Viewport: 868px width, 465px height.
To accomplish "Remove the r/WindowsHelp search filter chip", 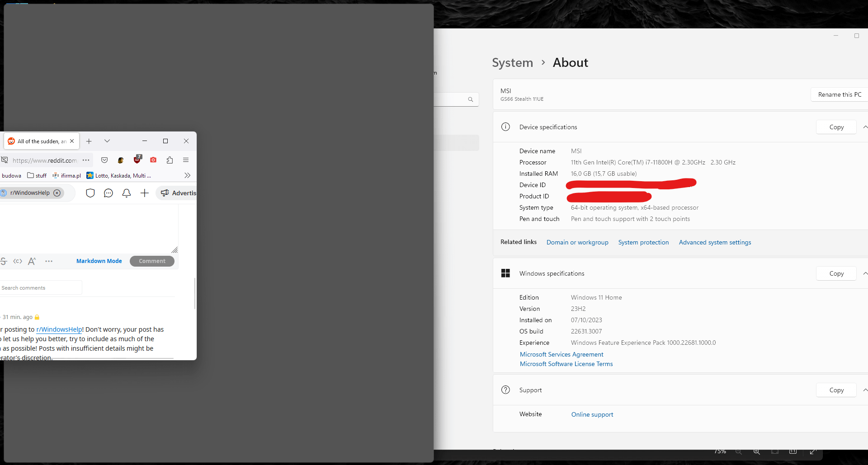I will pyautogui.click(x=57, y=193).
